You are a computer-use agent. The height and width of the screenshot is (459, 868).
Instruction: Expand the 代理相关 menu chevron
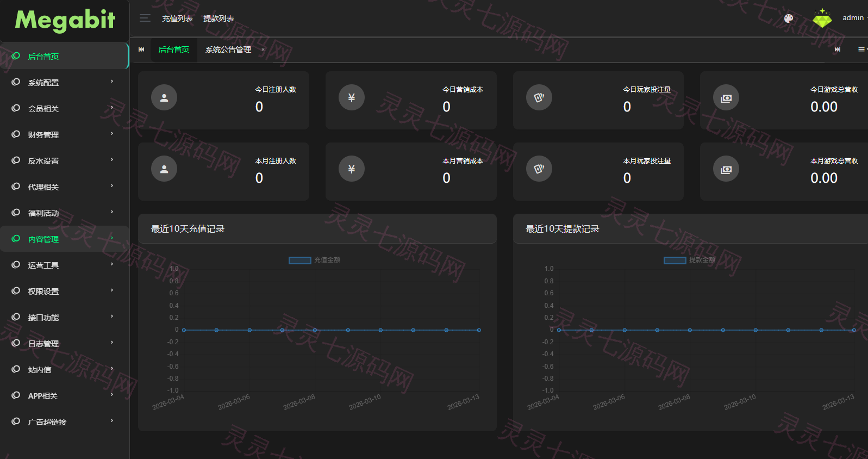(x=112, y=186)
